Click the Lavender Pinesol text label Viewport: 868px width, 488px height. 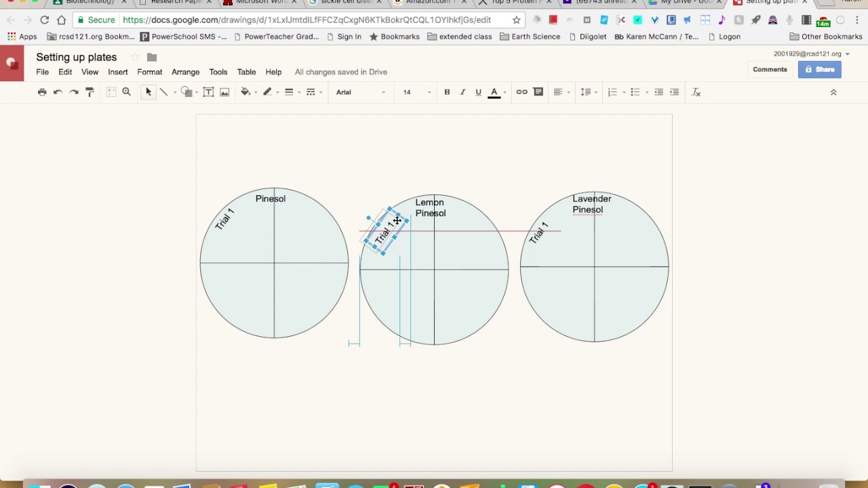click(x=591, y=204)
